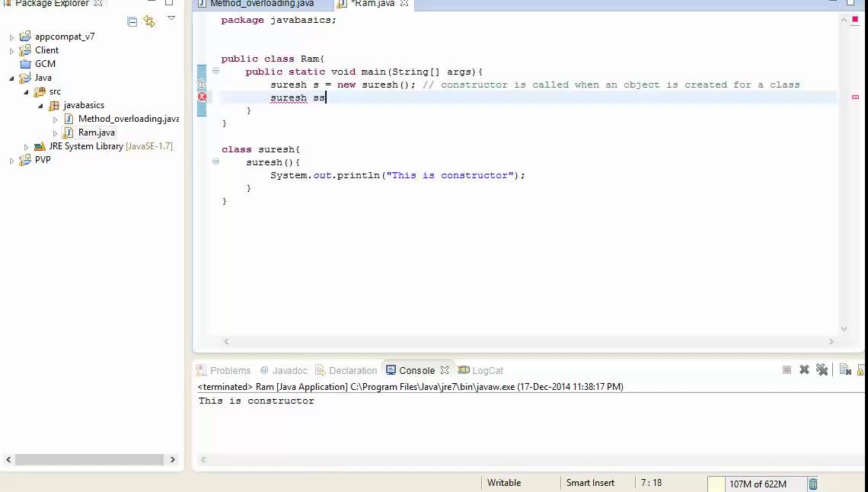Open the Declaration view tab
The width and height of the screenshot is (868, 492).
click(346, 370)
